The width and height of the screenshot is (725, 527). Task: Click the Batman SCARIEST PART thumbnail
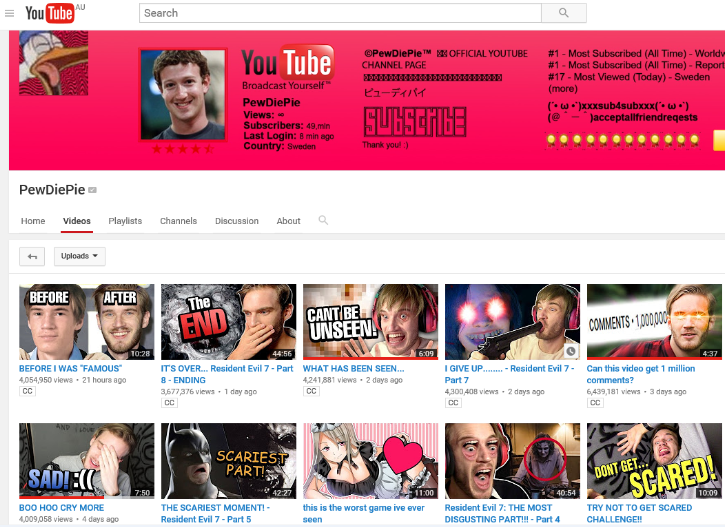pos(228,461)
